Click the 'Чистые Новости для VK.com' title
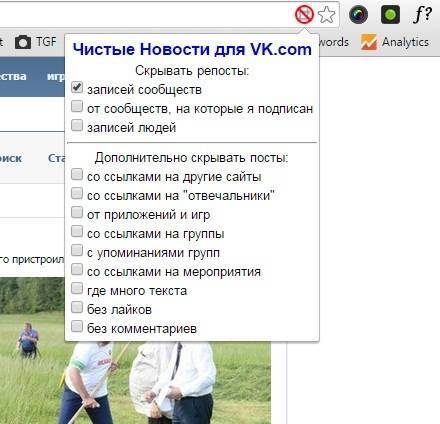This screenshot has height=424, width=440. pos(192,49)
